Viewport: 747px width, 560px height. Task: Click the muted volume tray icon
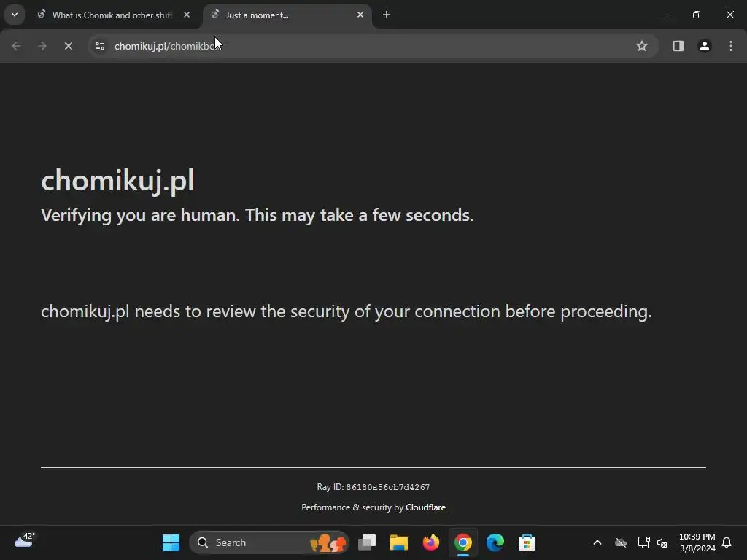click(x=662, y=542)
